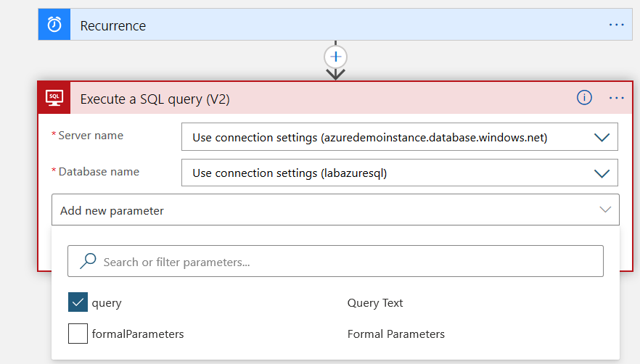Open the SQL query action ellipsis menu
The height and width of the screenshot is (364, 640).
click(x=616, y=98)
